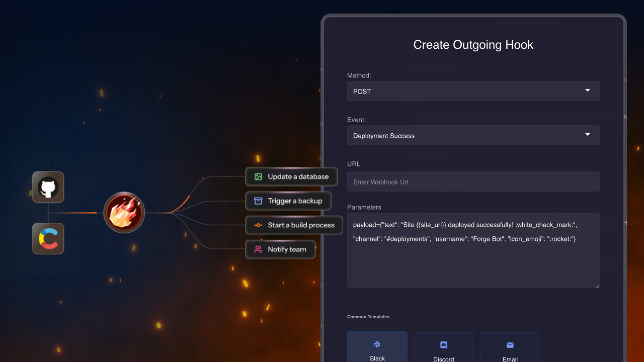Click the Start a build process node
This screenshot has height=362, width=644.
pyautogui.click(x=294, y=225)
